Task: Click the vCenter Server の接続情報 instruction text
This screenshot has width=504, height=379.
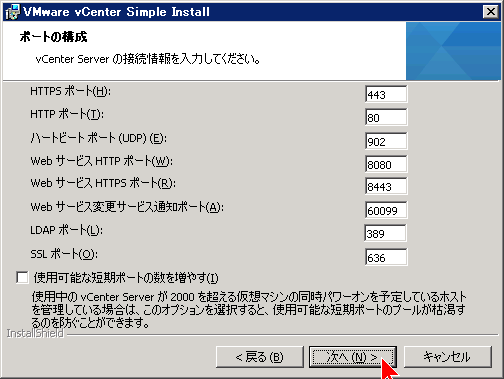Action: pos(148,59)
